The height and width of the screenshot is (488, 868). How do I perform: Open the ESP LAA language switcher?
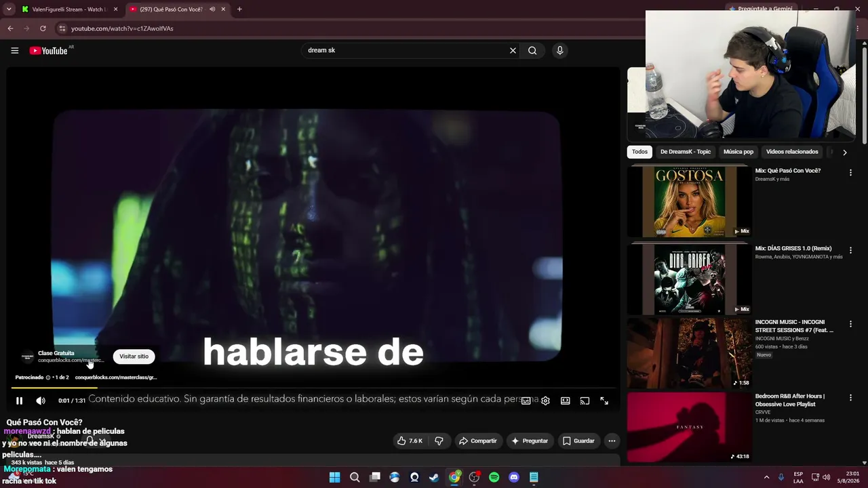[798, 477]
